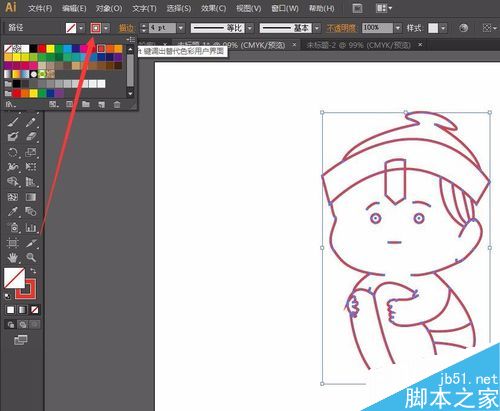Select the Shape Builder tool
Viewport: 500px width, 411px height.
click(13, 182)
